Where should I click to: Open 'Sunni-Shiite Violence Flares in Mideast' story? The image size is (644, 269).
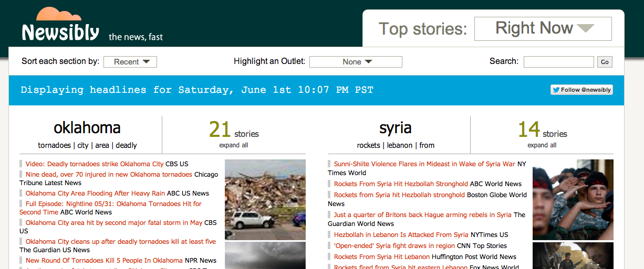tap(424, 164)
